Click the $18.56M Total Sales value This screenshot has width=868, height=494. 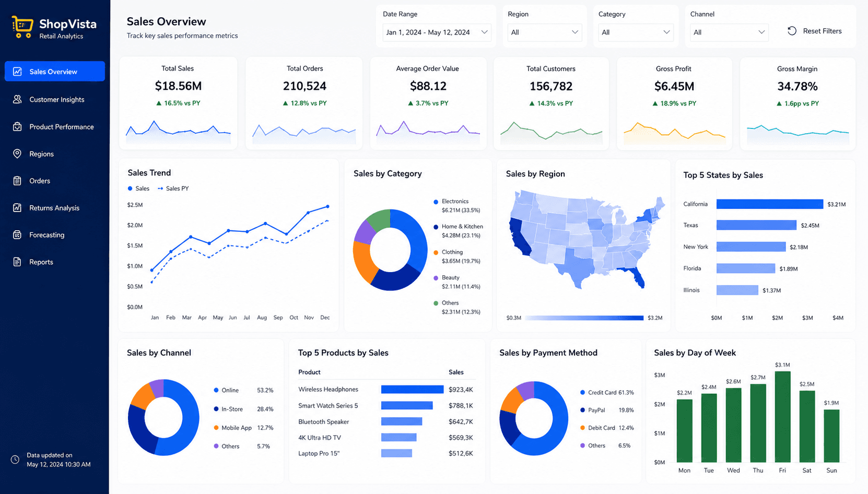pos(178,86)
